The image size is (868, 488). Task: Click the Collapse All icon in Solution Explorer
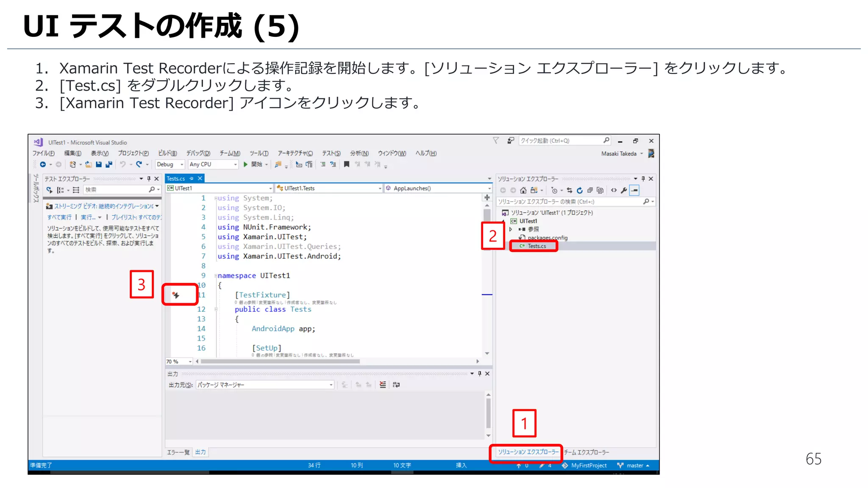[x=590, y=191]
